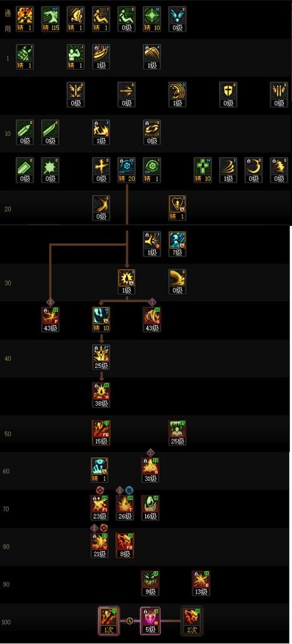This screenshot has height=644, width=292.
Task: Select the skill icon labeled 精 115
Action: click(x=50, y=19)
